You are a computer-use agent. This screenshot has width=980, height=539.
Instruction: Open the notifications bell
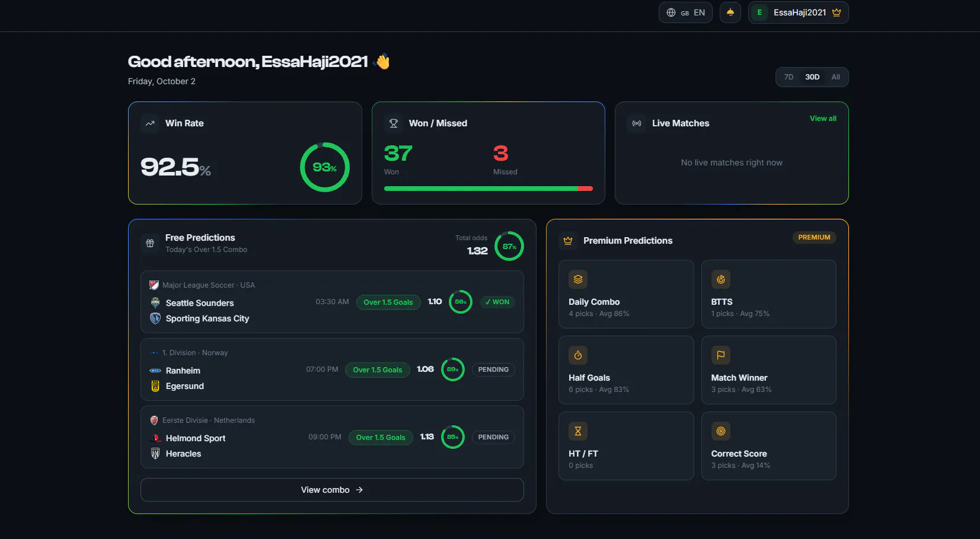click(730, 12)
